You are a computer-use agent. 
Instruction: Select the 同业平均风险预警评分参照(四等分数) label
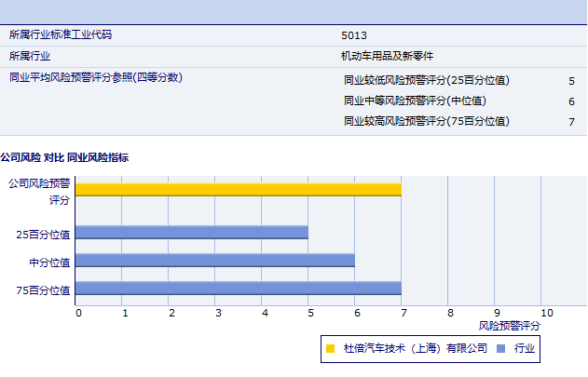coord(95,78)
